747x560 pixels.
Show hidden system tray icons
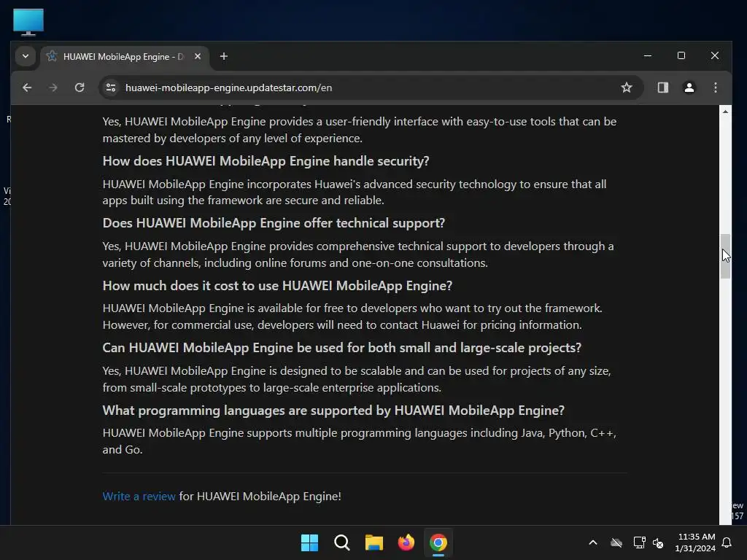[593, 542]
